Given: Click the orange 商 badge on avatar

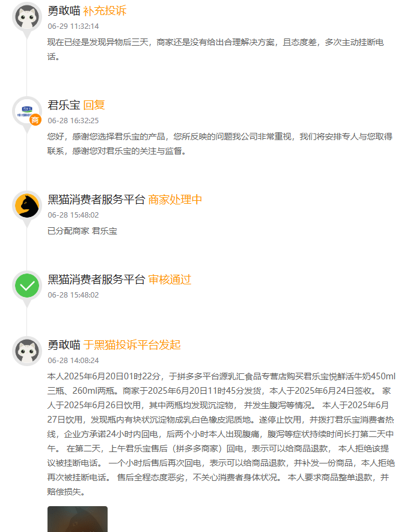Looking at the screenshot, I should [x=35, y=120].
